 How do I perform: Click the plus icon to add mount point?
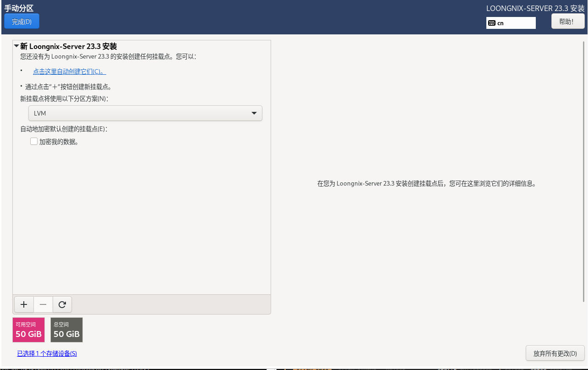pos(24,304)
